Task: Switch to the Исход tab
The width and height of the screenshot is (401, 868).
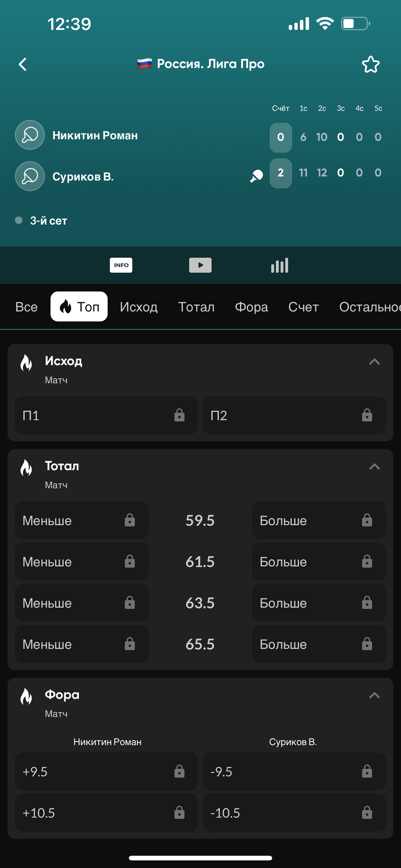Action: point(139,307)
